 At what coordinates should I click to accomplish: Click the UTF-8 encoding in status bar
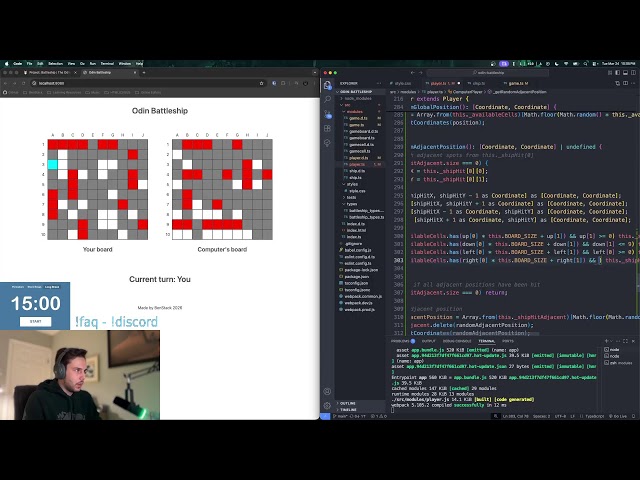click(x=560, y=416)
